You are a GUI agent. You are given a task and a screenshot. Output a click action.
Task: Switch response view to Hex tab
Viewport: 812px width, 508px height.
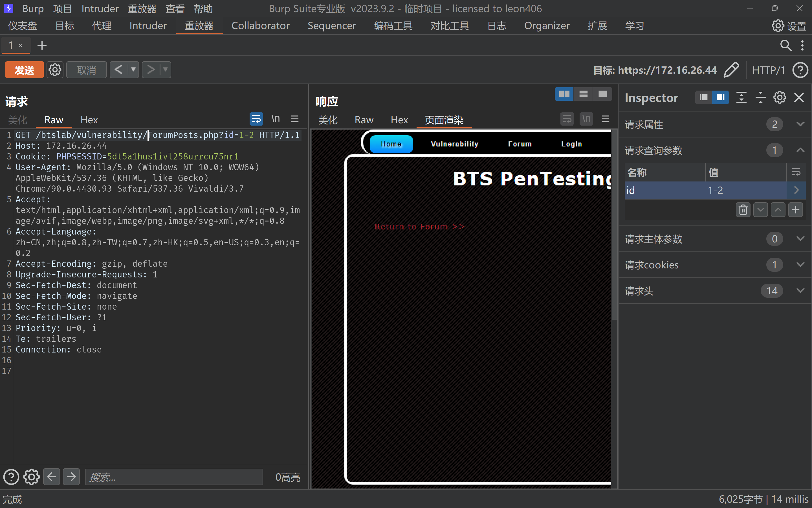tap(399, 120)
